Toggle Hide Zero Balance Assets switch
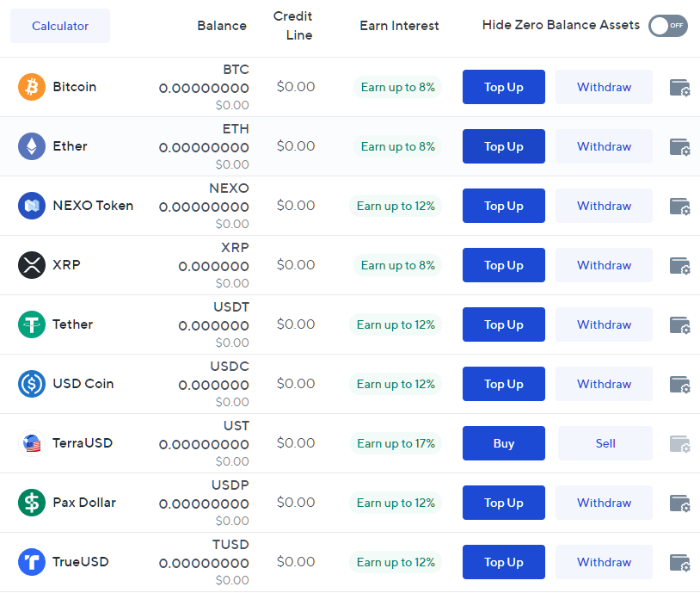This screenshot has width=700, height=593. [x=668, y=26]
